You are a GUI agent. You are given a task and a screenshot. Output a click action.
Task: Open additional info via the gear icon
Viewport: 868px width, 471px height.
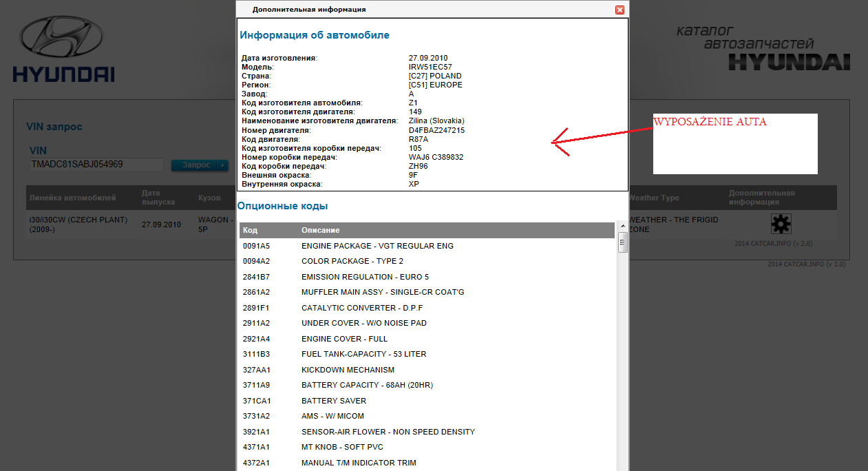coord(781,223)
